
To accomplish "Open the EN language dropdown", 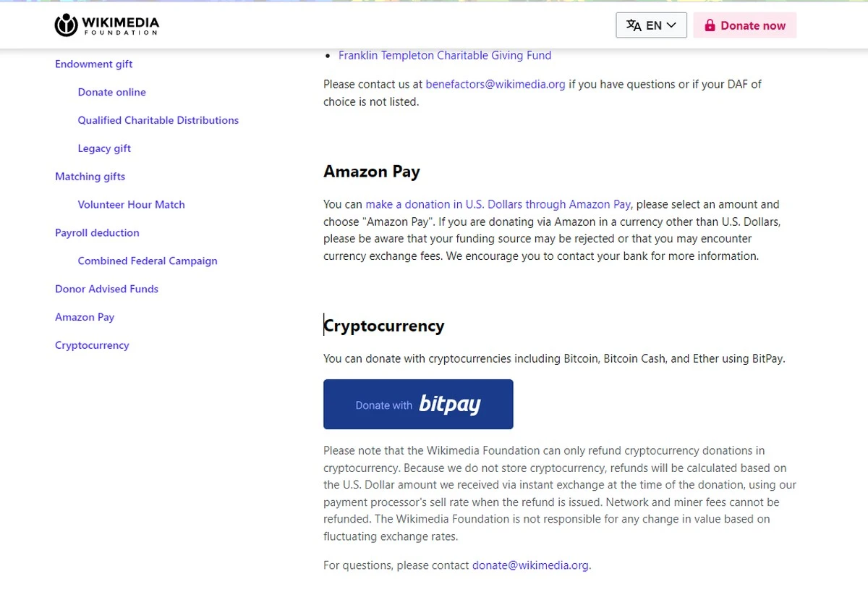I will pyautogui.click(x=651, y=25).
